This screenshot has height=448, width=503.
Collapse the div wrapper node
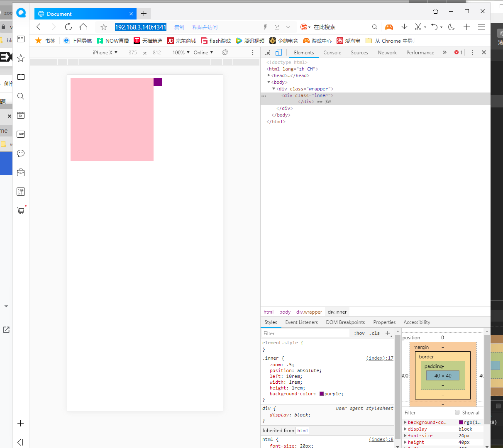tap(274, 89)
